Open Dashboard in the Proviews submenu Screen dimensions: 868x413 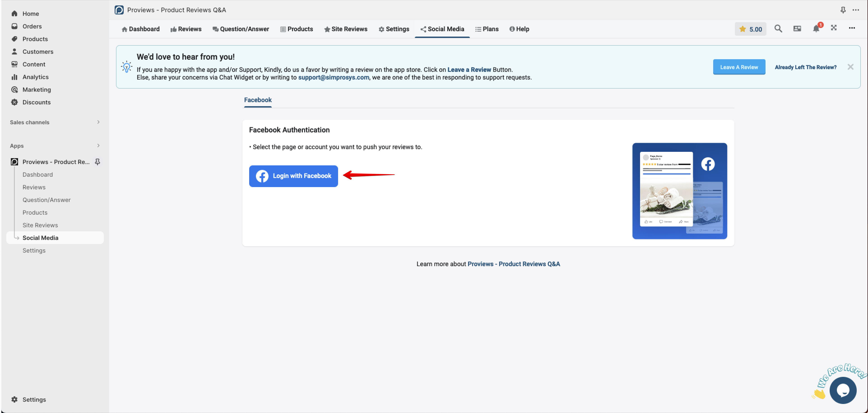(38, 174)
